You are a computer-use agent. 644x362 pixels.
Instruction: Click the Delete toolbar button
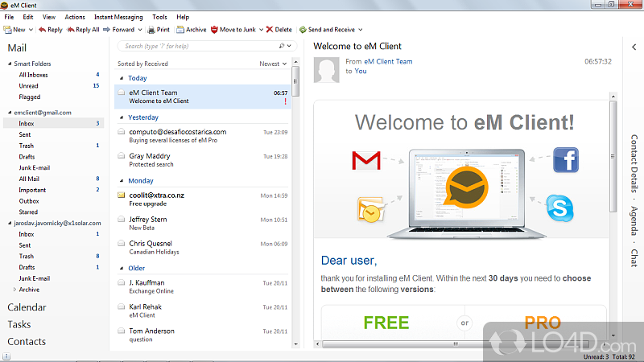coord(279,30)
